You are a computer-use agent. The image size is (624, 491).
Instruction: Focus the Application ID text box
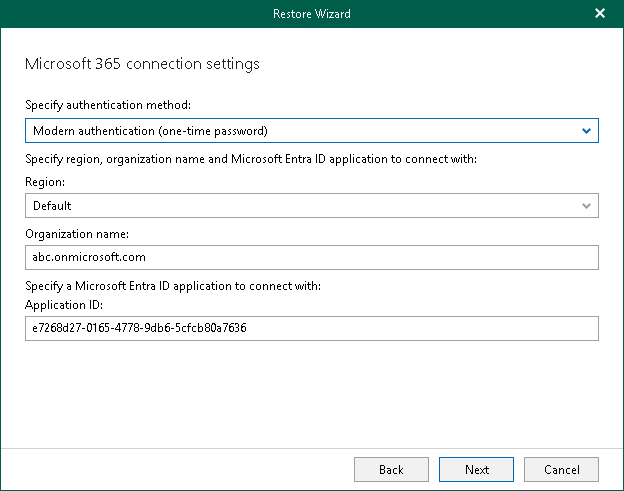(x=311, y=328)
